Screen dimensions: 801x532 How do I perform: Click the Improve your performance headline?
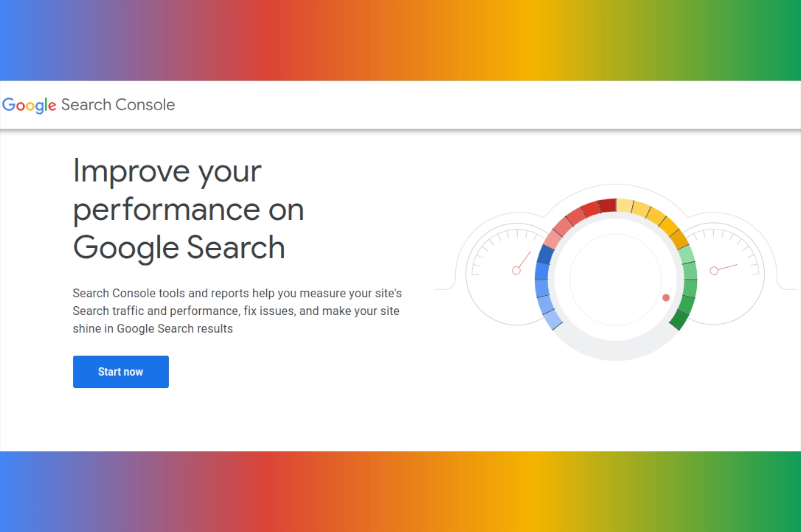point(188,209)
